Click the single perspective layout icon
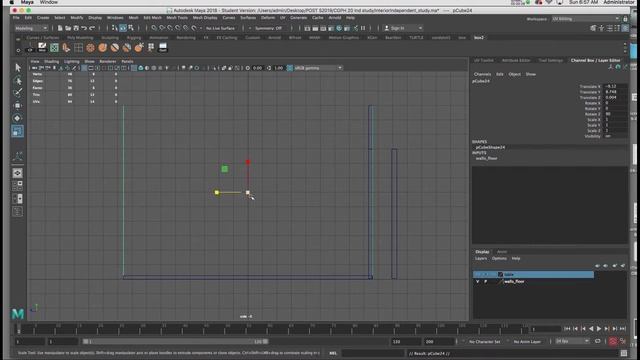This screenshot has width=640, height=360. pyautogui.click(x=18, y=173)
